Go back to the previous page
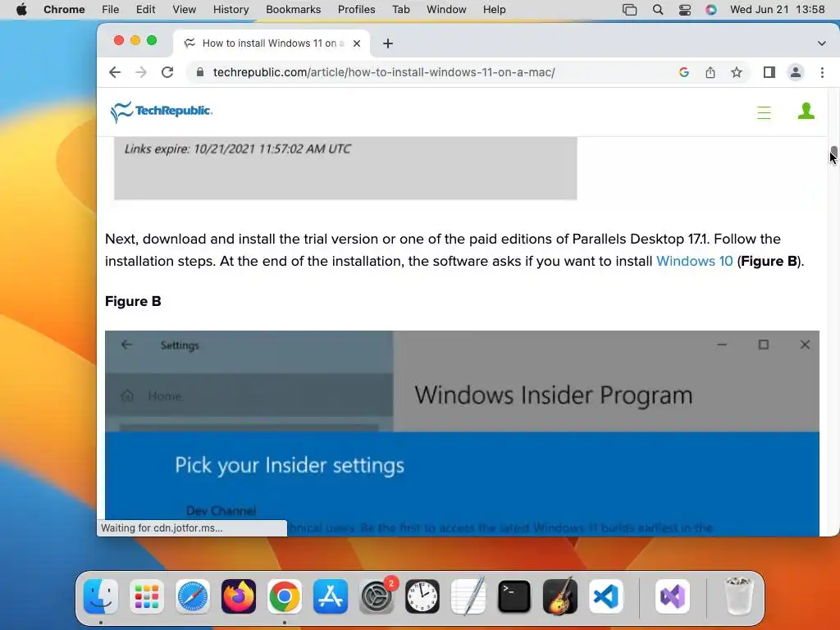 115,72
